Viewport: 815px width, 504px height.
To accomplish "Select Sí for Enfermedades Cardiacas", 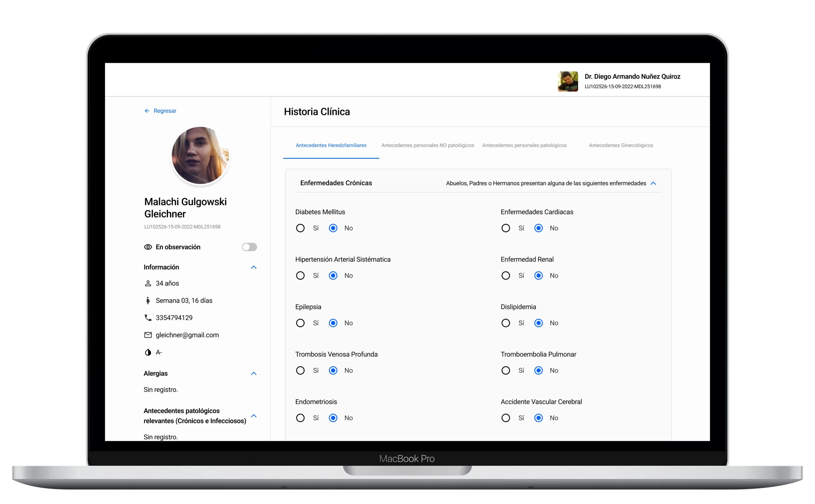I will click(x=506, y=228).
